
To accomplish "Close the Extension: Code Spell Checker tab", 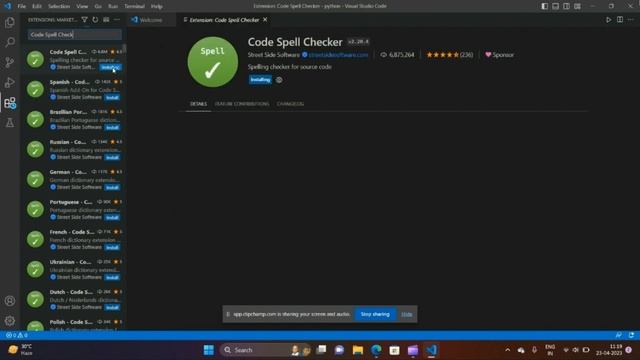I will point(265,20).
